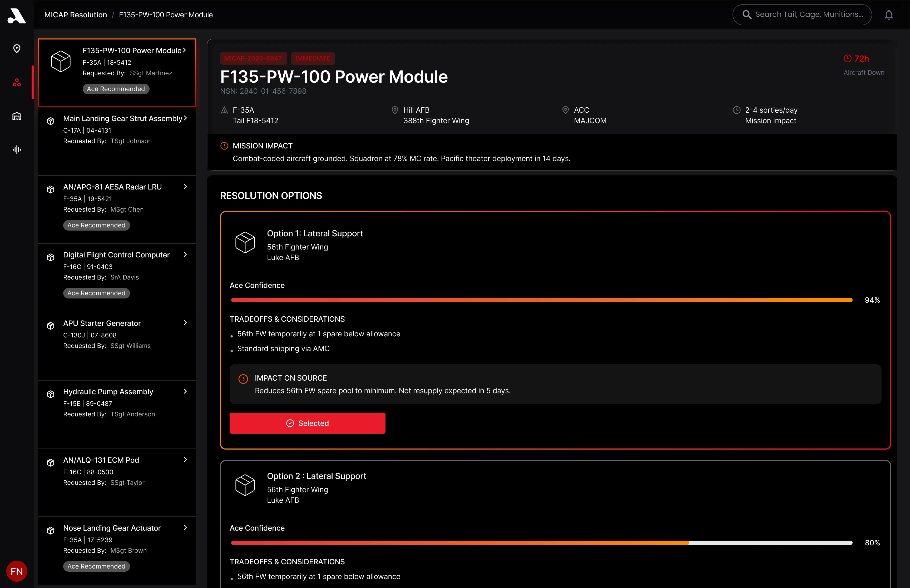Click the MICAP-2026-8847 tag

pos(253,58)
